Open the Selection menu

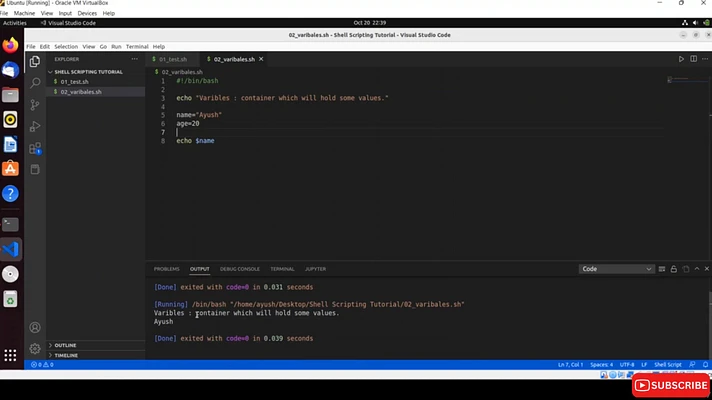[x=66, y=46]
